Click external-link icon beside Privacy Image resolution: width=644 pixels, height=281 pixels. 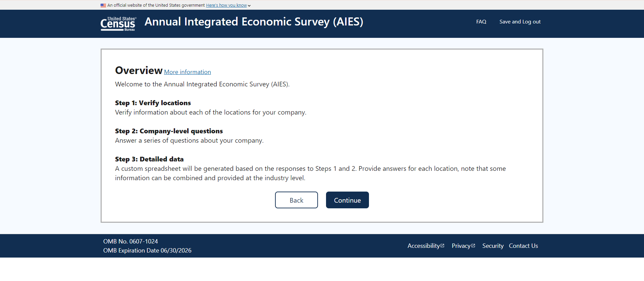click(473, 245)
